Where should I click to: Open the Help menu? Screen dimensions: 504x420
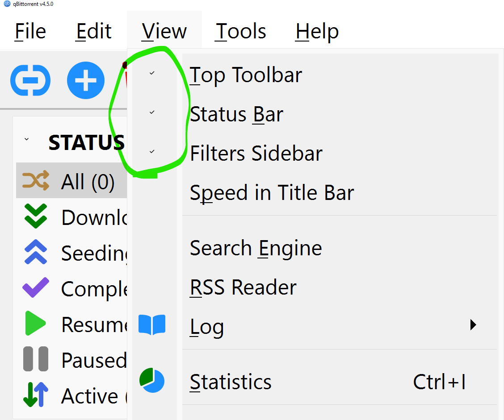[x=317, y=31]
